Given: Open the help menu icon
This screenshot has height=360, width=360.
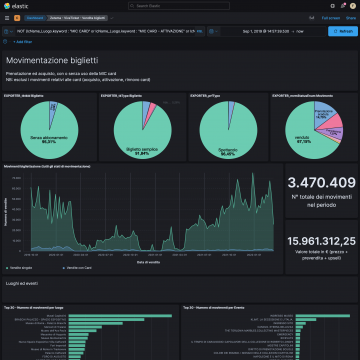Looking at the screenshot, I should (332, 6).
